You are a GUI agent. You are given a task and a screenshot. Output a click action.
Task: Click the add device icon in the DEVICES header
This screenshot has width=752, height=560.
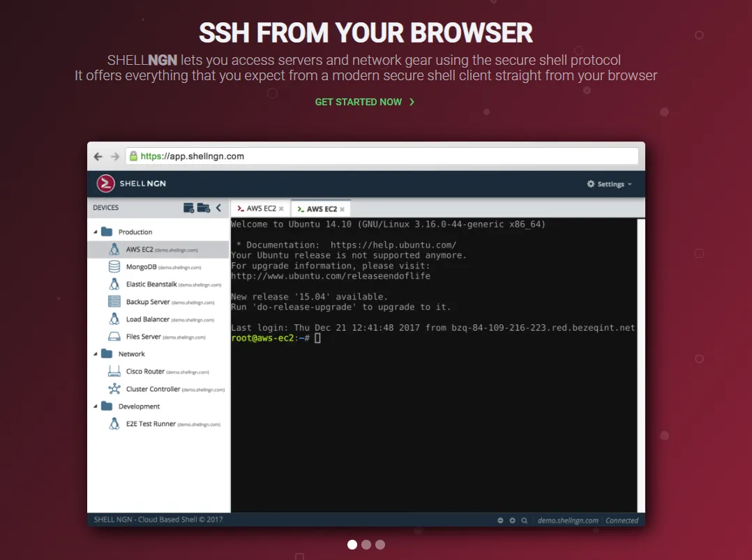[189, 208]
